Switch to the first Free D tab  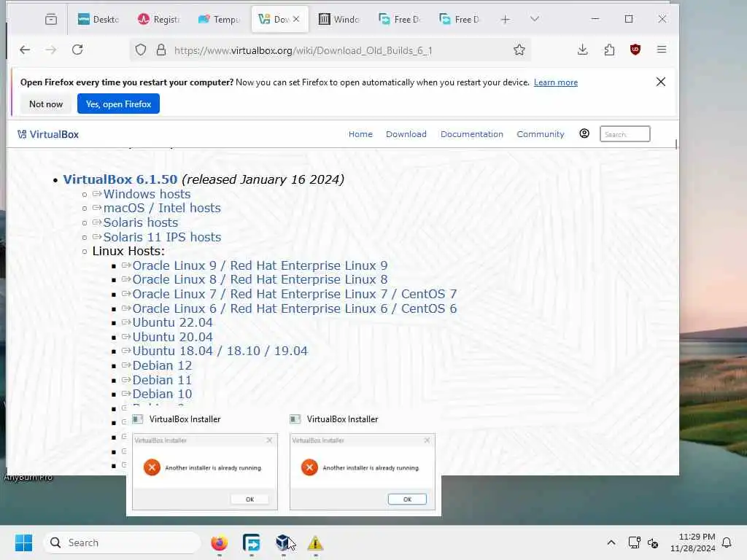399,19
